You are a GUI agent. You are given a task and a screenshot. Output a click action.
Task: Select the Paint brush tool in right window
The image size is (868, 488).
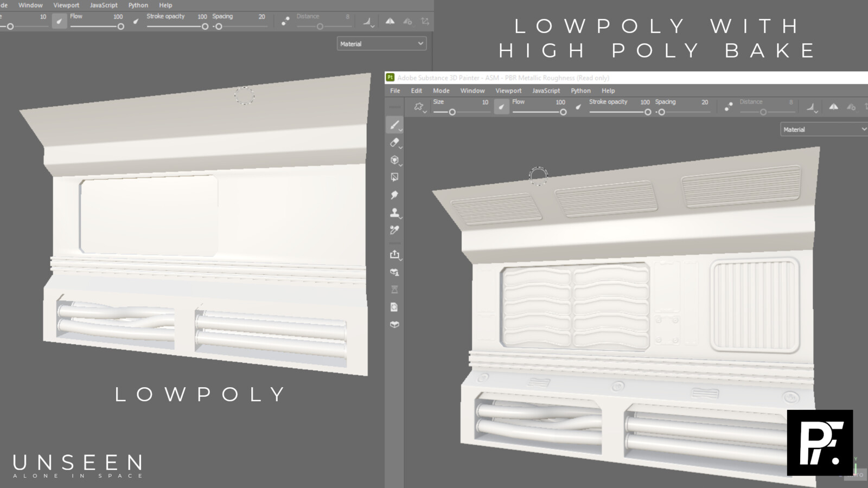(394, 125)
